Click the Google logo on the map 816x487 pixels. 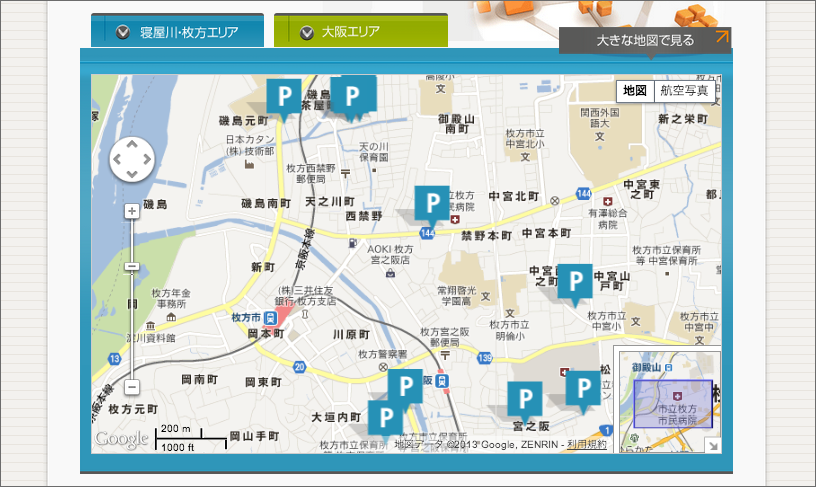click(121, 438)
